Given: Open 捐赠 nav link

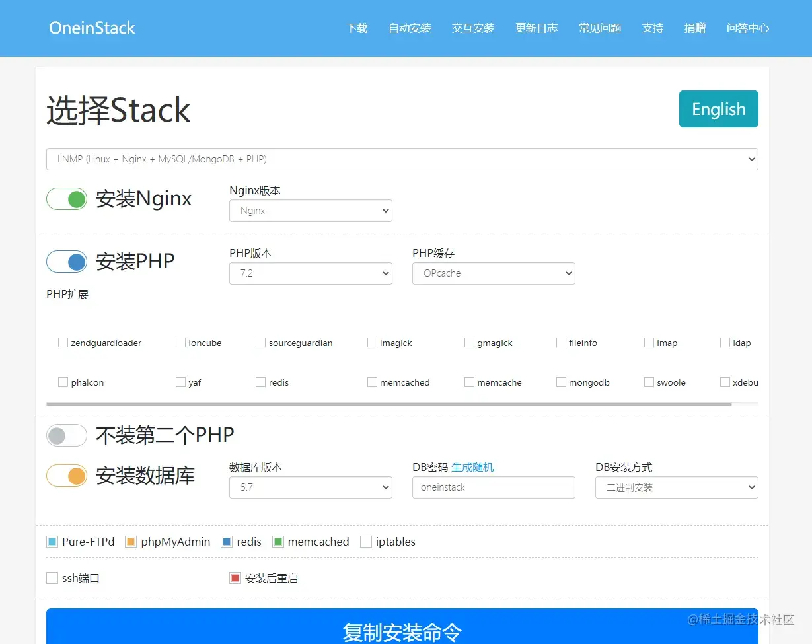Looking at the screenshot, I should point(695,28).
